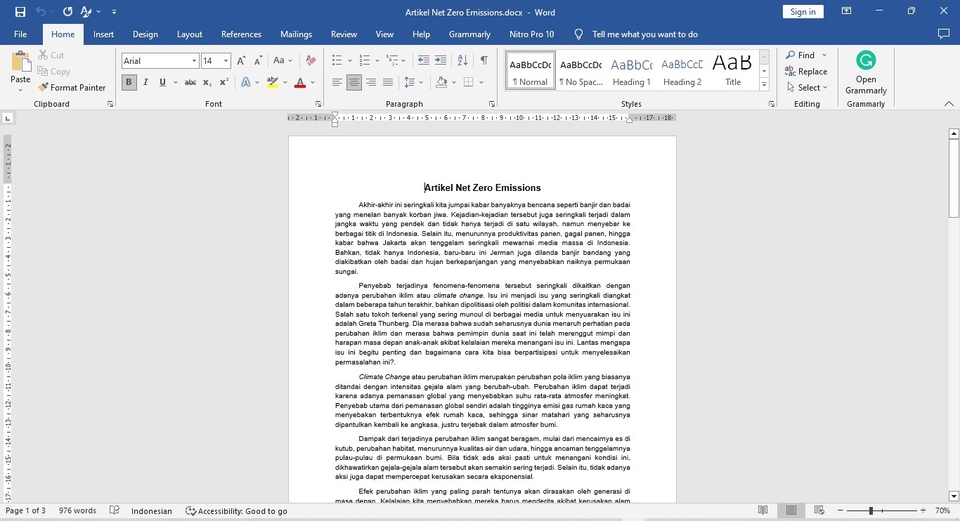Image resolution: width=960 pixels, height=521 pixels.
Task: Apply the Heading 1 style
Action: click(x=631, y=71)
